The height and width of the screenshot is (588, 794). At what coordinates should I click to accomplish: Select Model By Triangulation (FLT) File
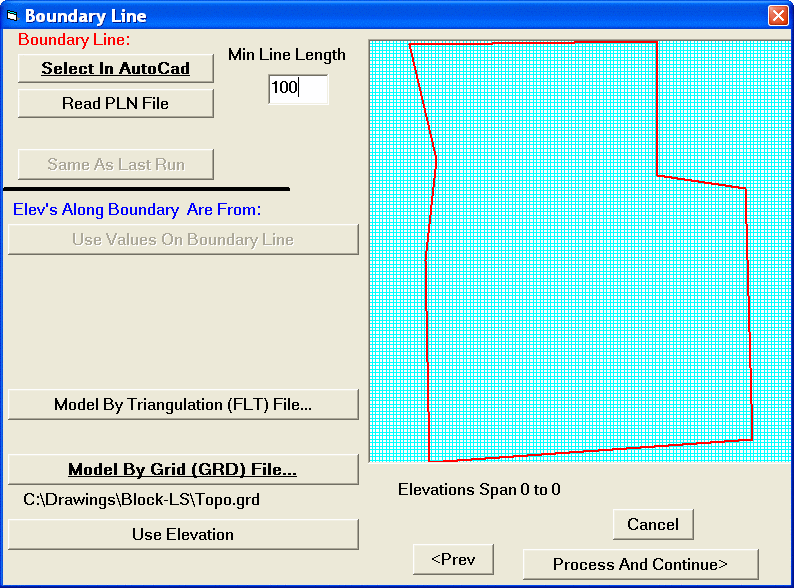(x=183, y=404)
